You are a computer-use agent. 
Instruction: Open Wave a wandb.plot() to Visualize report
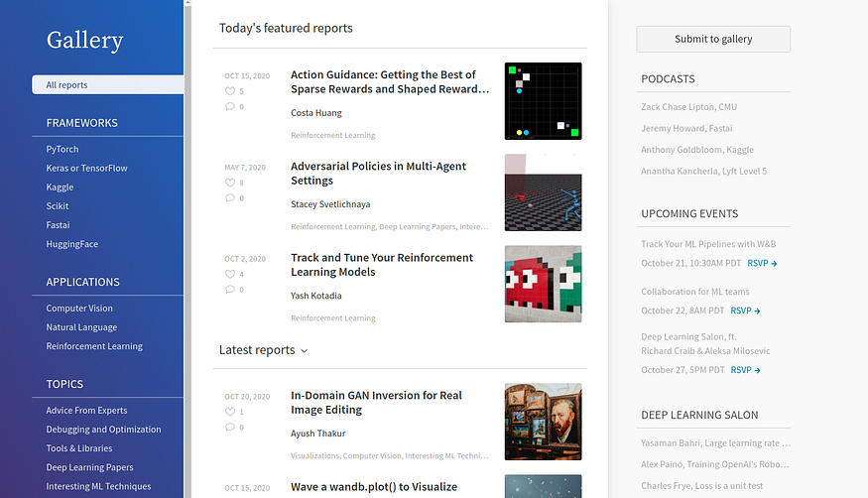374,487
